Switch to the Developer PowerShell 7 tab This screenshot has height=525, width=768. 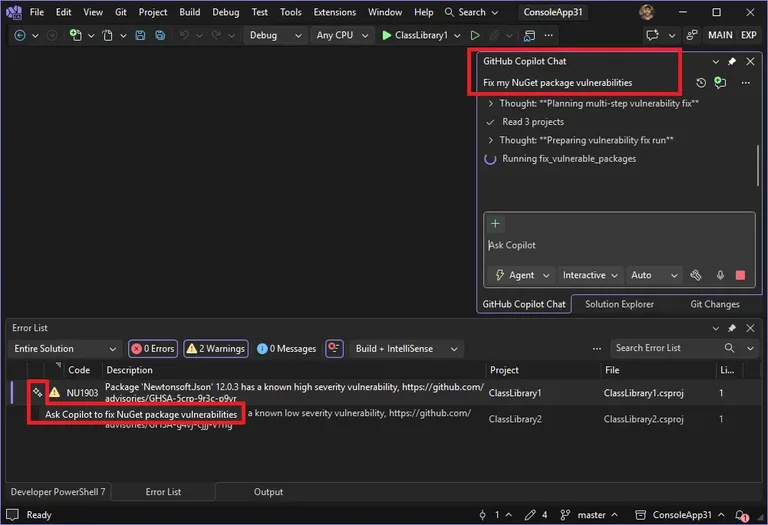[x=58, y=492]
